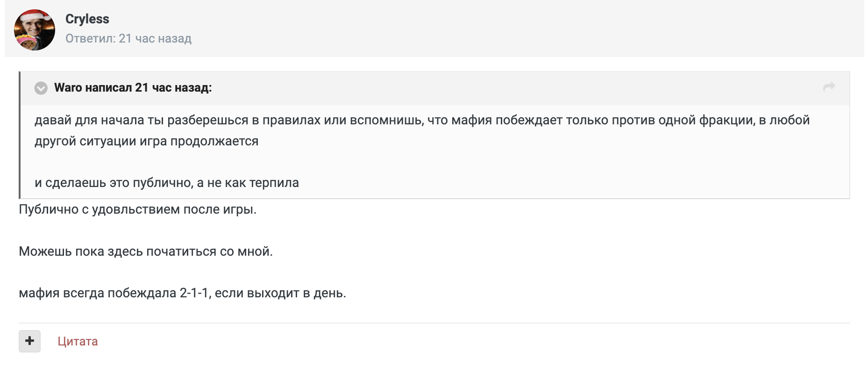Click the dark left border of quote block
The image size is (868, 374).
20,136
